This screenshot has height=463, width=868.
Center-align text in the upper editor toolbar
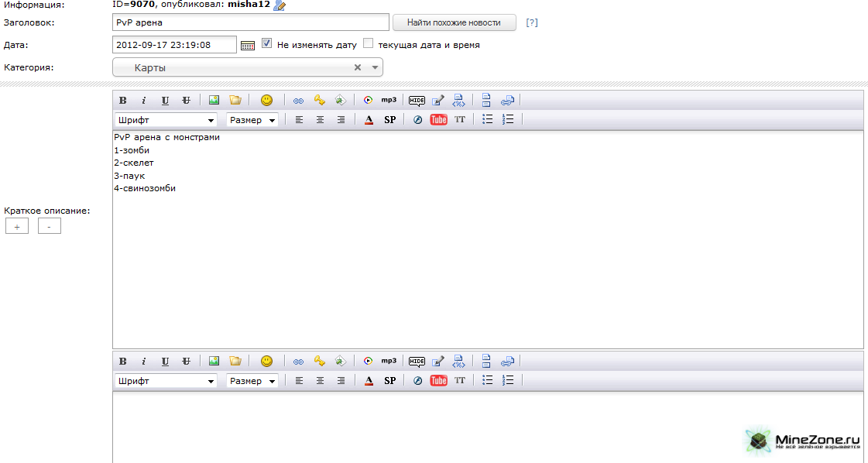320,120
